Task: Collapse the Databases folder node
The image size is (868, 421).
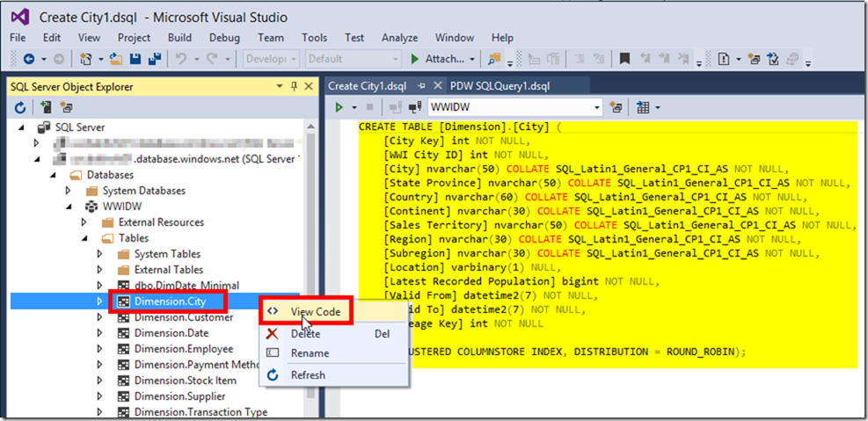Action: point(53,175)
